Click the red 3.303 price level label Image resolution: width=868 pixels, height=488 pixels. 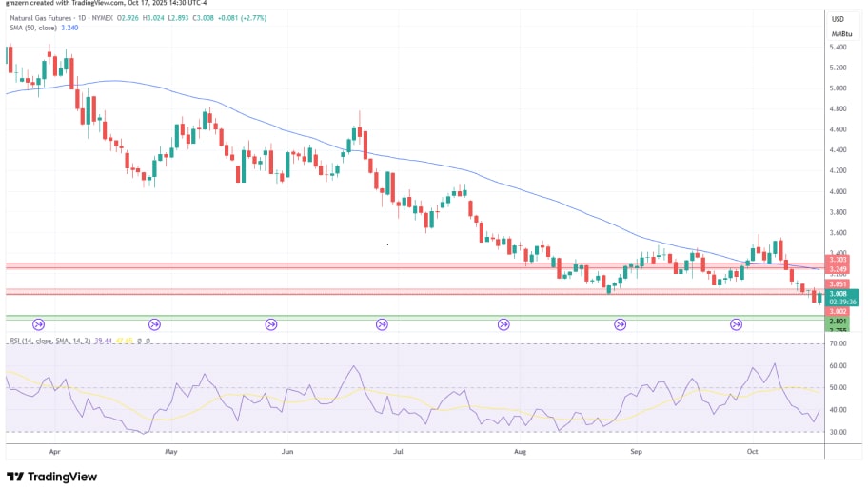pyautogui.click(x=838, y=259)
